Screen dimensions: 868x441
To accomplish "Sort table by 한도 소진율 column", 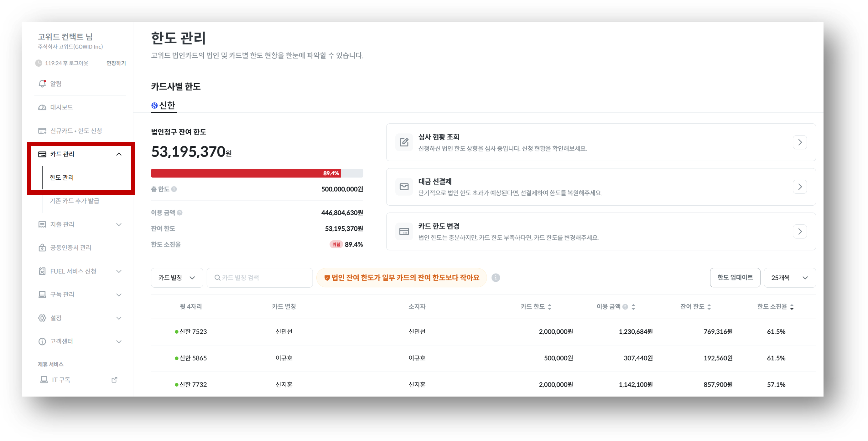I will click(x=792, y=307).
